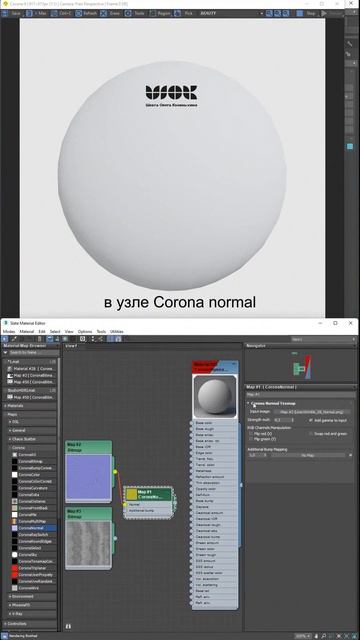
Task: Select CoronaNormal in the map list
Action: point(33,528)
